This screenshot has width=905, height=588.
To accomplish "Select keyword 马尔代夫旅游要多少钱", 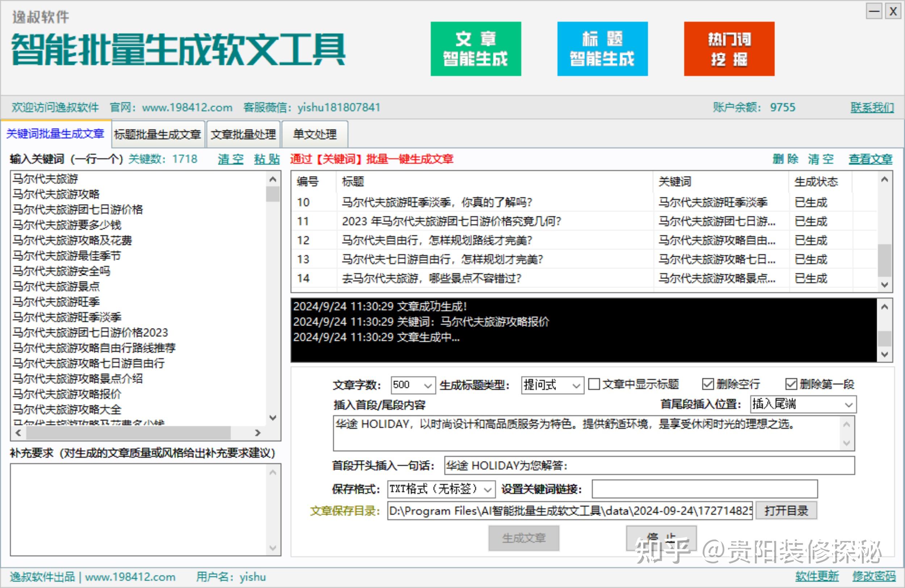I will coord(67,225).
